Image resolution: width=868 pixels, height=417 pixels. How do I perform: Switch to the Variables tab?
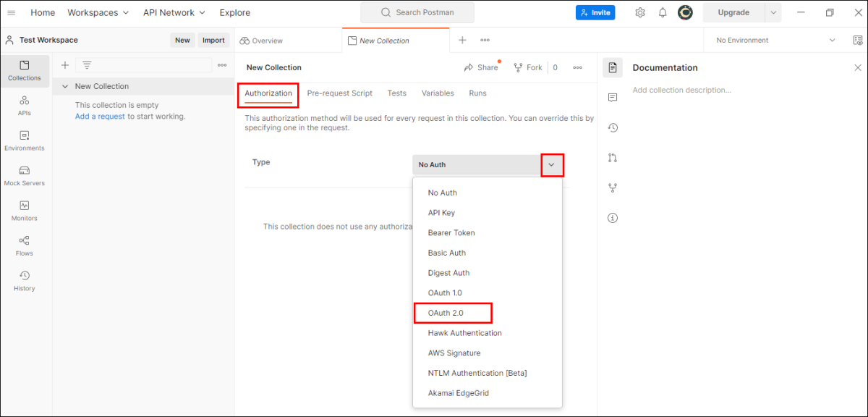coord(438,93)
